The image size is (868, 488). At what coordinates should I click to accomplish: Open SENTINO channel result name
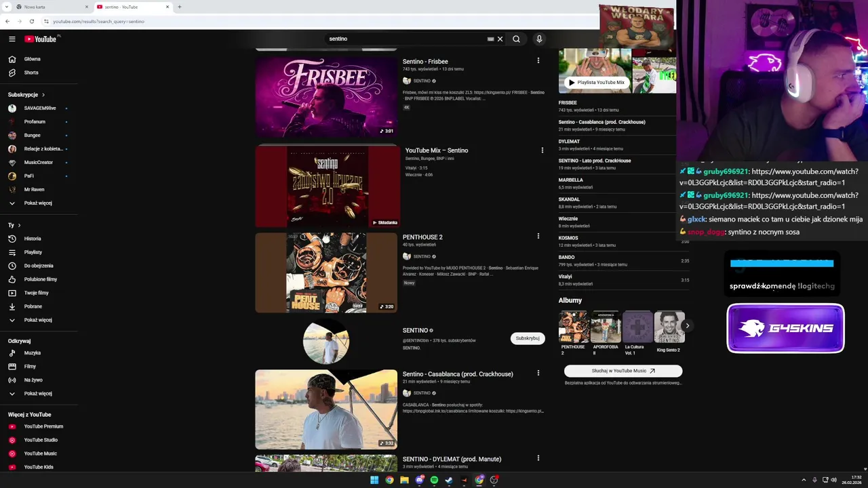tap(415, 330)
